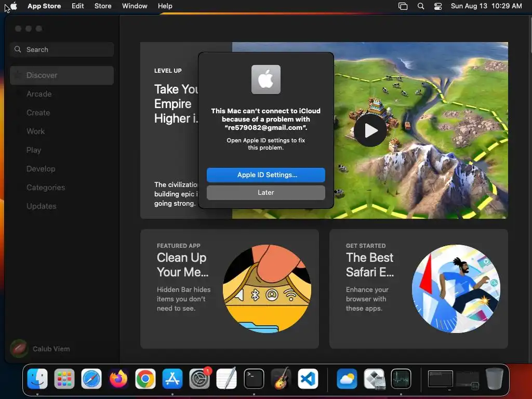Open Spotlight search in menu bar
532x399 pixels.
tap(421, 6)
